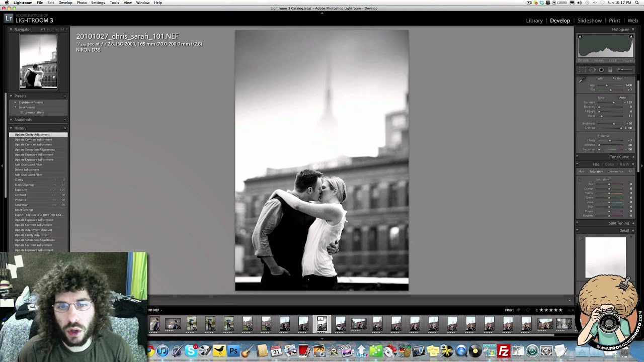Open the Flickr uploader Dock icon

tap(361, 350)
